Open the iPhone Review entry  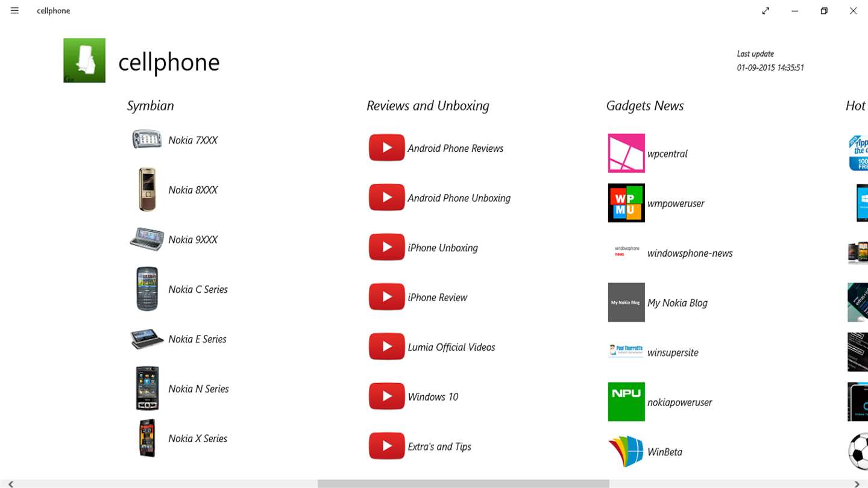point(437,298)
